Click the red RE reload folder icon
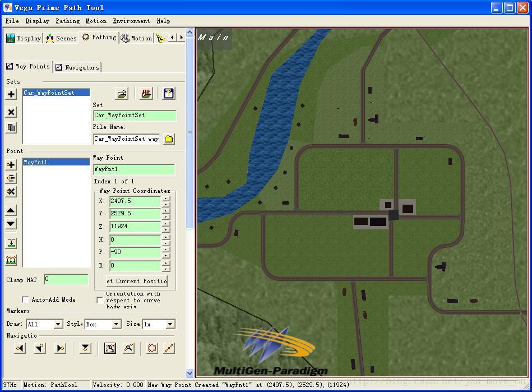This screenshot has height=392, width=532. point(146,93)
